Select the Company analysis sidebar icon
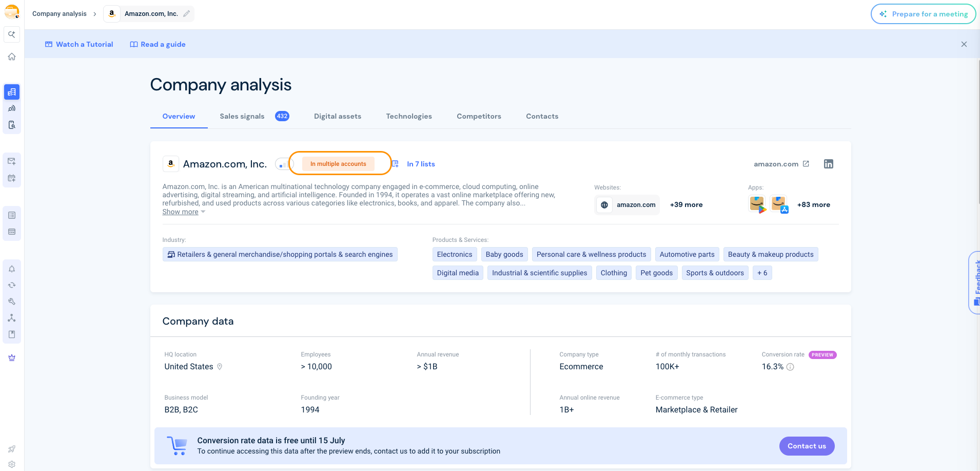The image size is (980, 471). [x=12, y=92]
